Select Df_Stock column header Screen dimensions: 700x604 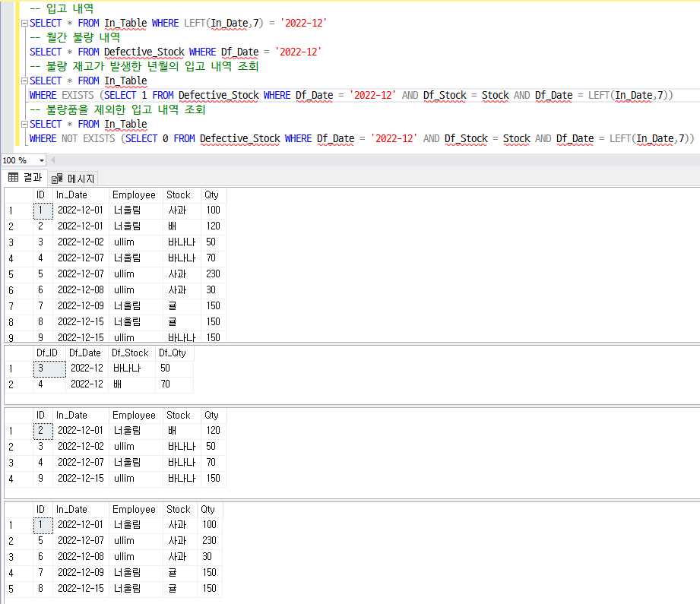(x=131, y=353)
